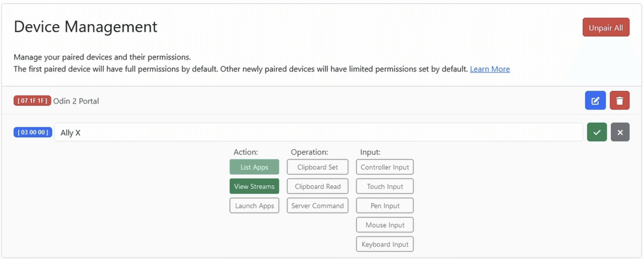
Task: Confirm Ally X changes with green checkmark
Action: pyautogui.click(x=597, y=132)
